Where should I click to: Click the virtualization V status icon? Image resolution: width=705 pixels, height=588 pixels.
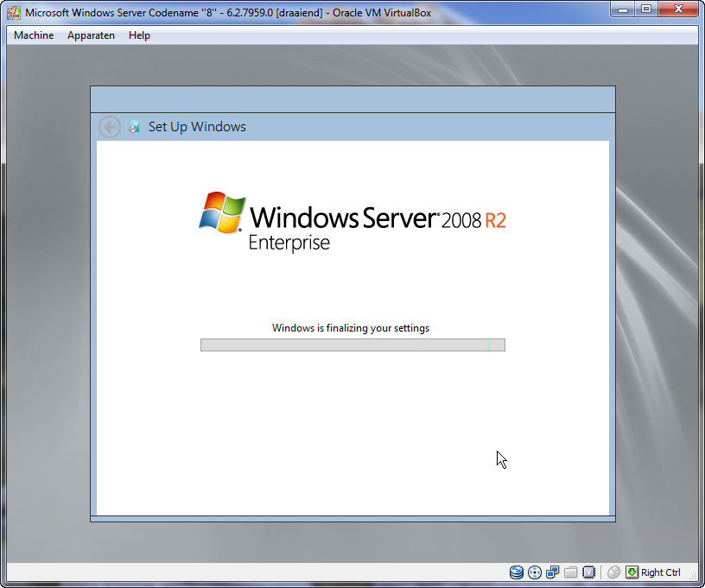point(588,572)
